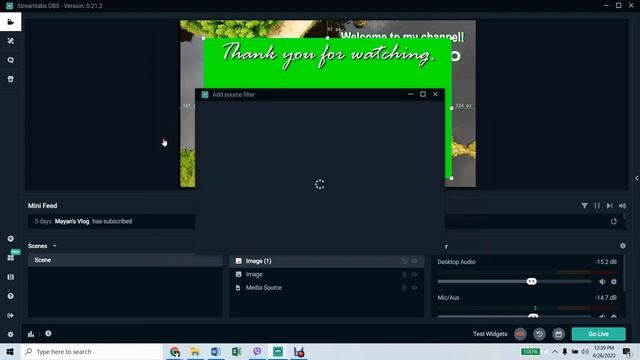Click the third sidebar icon below Themes

(11, 79)
